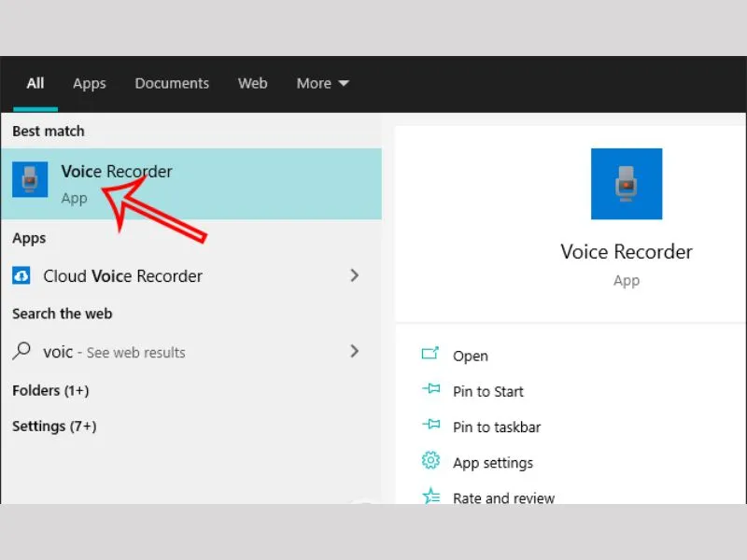Open the Folders (1+) section
The height and width of the screenshot is (560, 747).
tap(50, 390)
